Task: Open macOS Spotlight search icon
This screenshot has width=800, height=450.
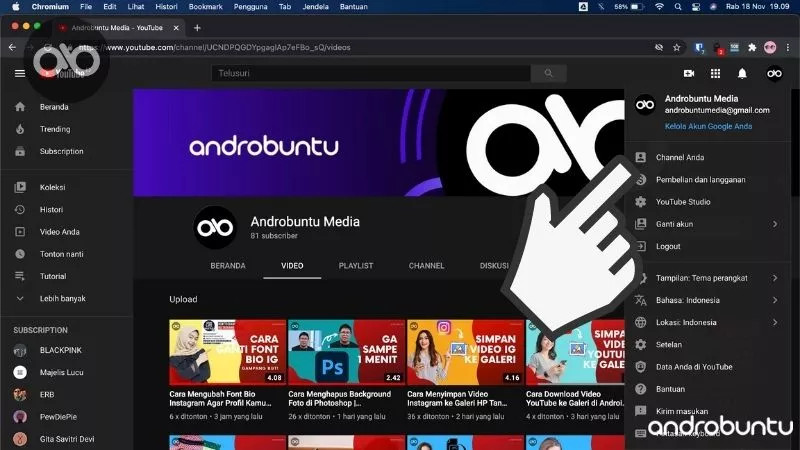Action: coord(678,7)
